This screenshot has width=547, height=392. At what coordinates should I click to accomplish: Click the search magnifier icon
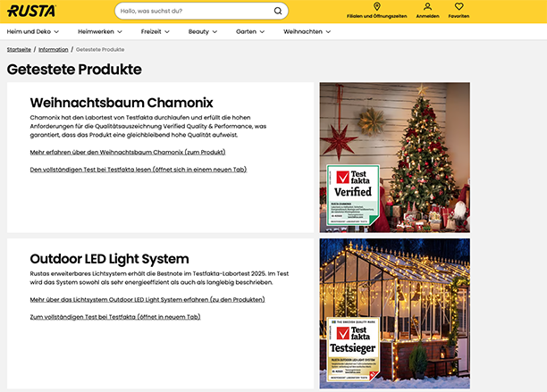[278, 12]
